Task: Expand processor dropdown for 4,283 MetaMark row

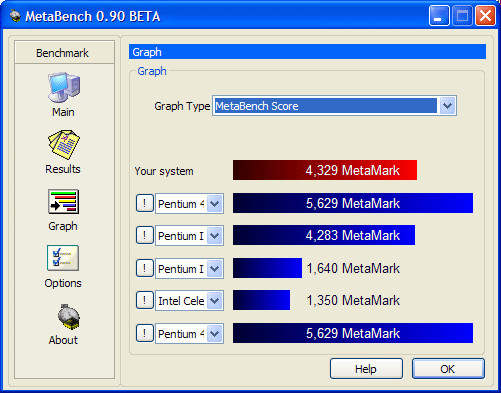Action: coord(214,236)
